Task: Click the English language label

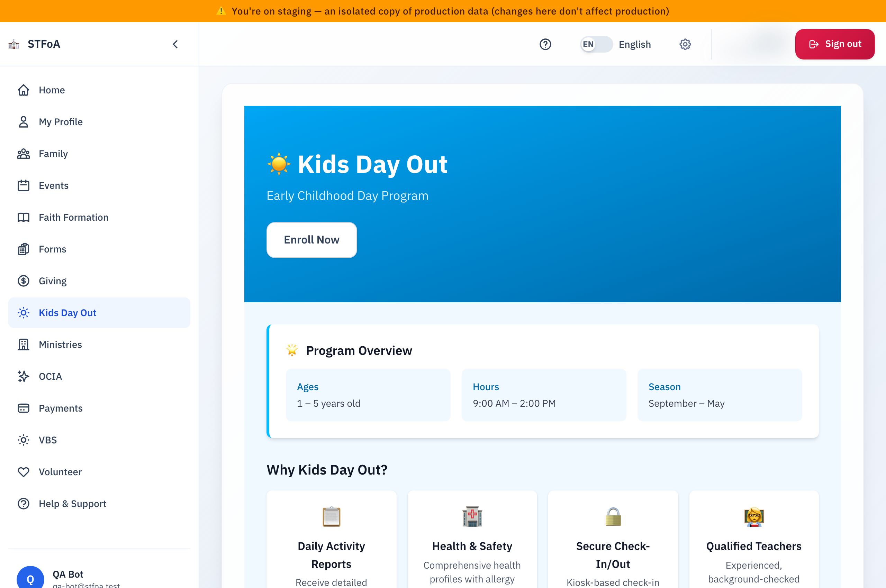Action: 635,44
